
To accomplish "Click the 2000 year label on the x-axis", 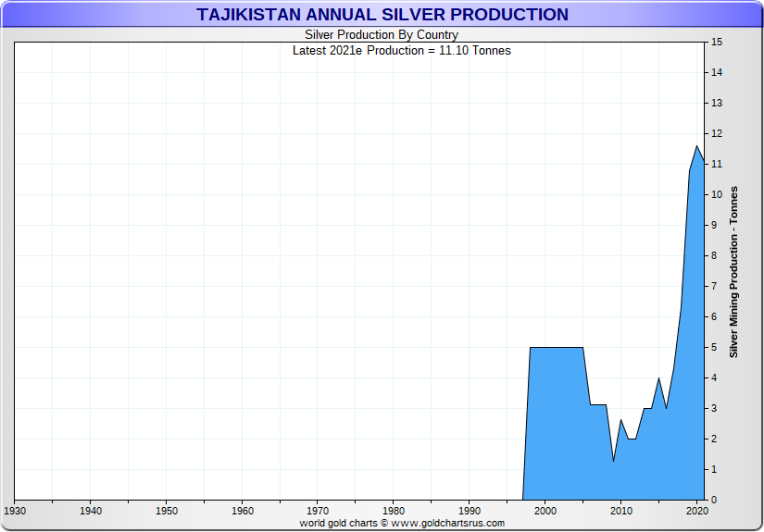I will click(545, 510).
